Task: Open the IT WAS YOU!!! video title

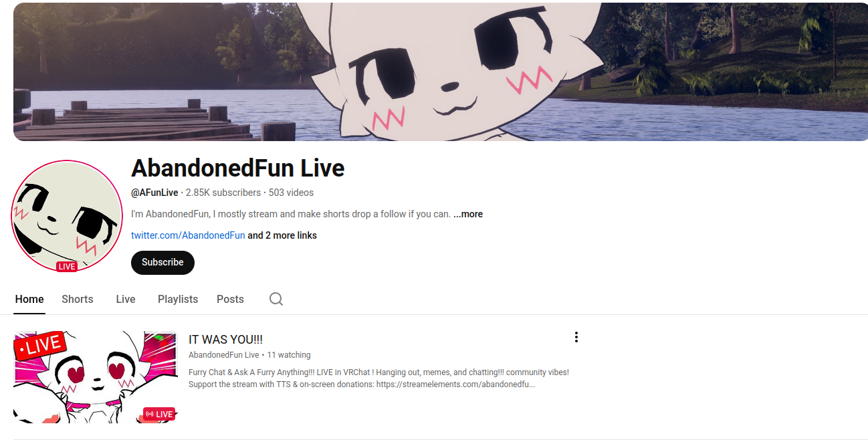Action: [x=225, y=340]
